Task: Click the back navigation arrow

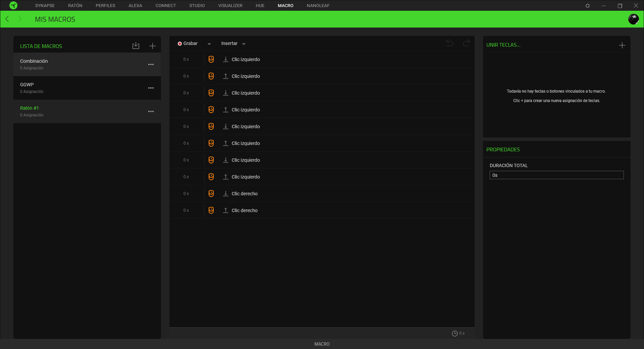Action: tap(7, 19)
